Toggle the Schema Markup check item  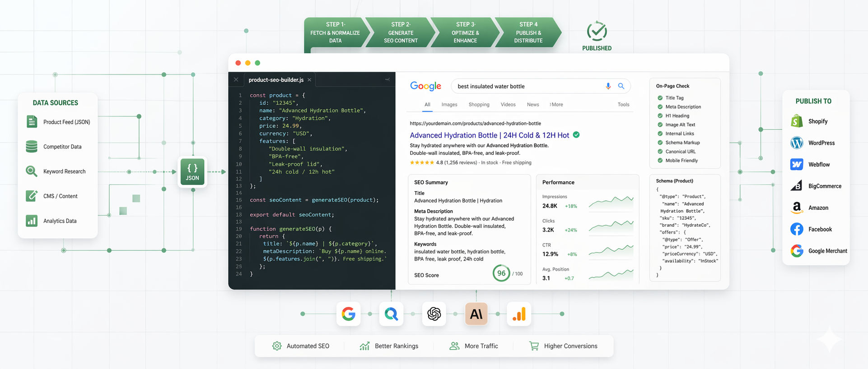(678, 143)
